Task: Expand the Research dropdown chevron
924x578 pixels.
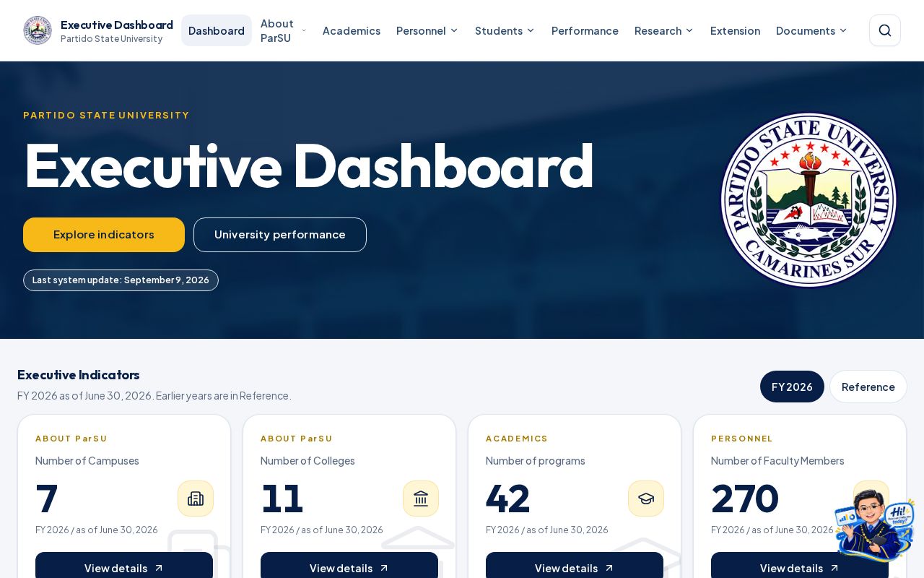Action: (689, 30)
